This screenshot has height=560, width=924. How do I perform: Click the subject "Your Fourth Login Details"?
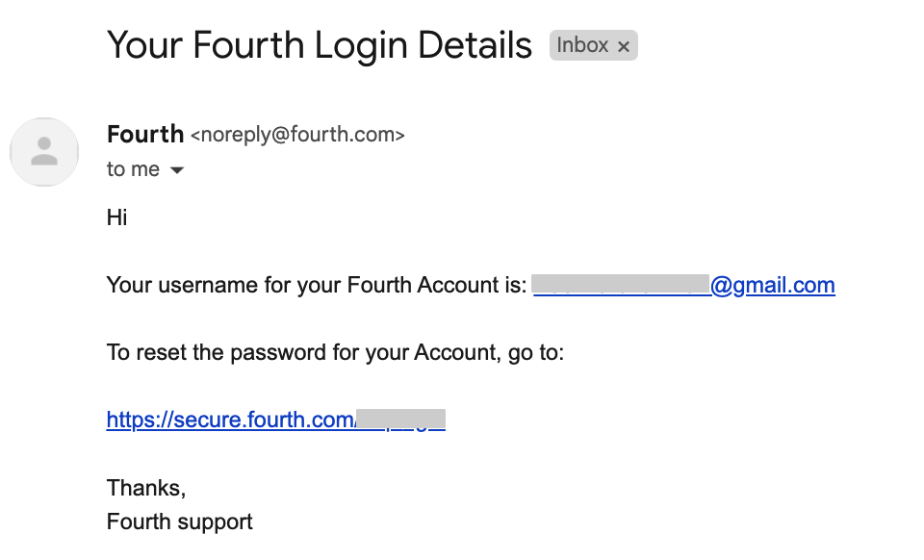pos(320,45)
